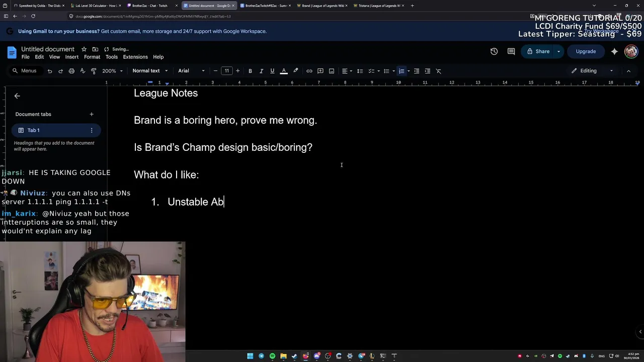Show all comments with the speech-bubble icon
Image resolution: width=644 pixels, height=362 pixels.
pos(511,51)
